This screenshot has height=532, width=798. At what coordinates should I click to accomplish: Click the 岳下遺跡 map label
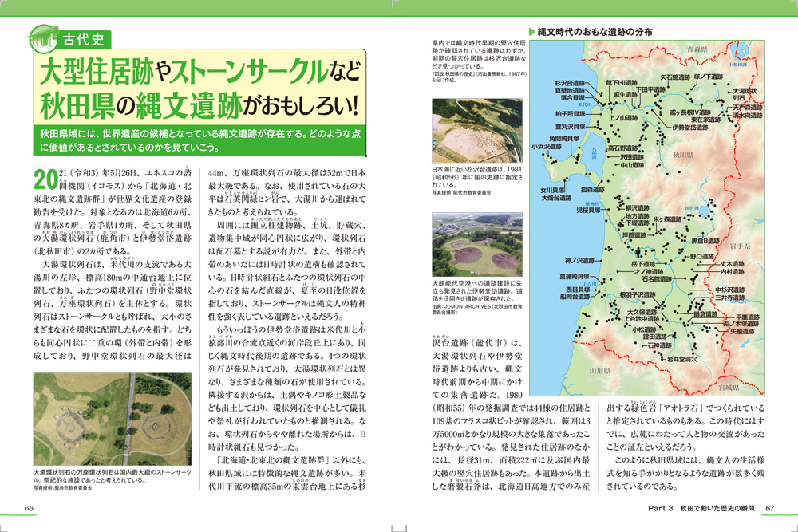coord(643,264)
